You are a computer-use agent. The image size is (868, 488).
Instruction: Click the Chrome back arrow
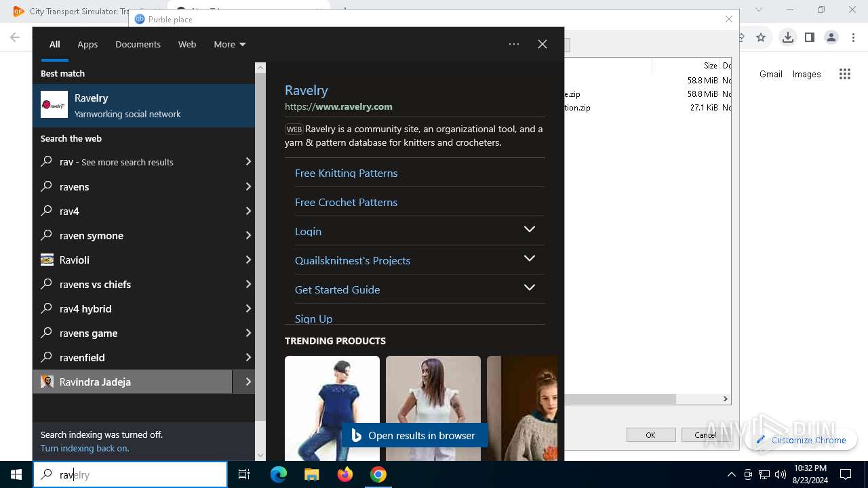[x=15, y=37]
